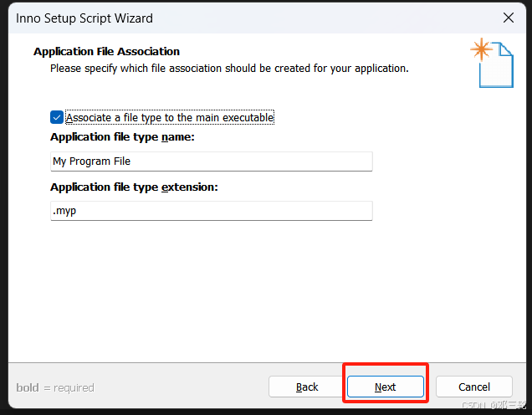The height and width of the screenshot is (415, 532).
Task: Click the 'Application file type name:' label
Action: coord(122,137)
